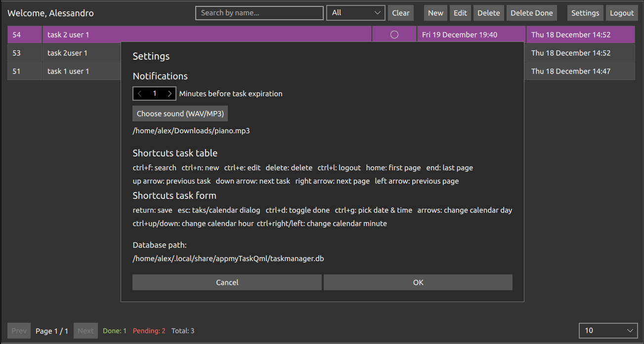Click the 'Search by name' input field
The width and height of the screenshot is (644, 344).
point(259,13)
